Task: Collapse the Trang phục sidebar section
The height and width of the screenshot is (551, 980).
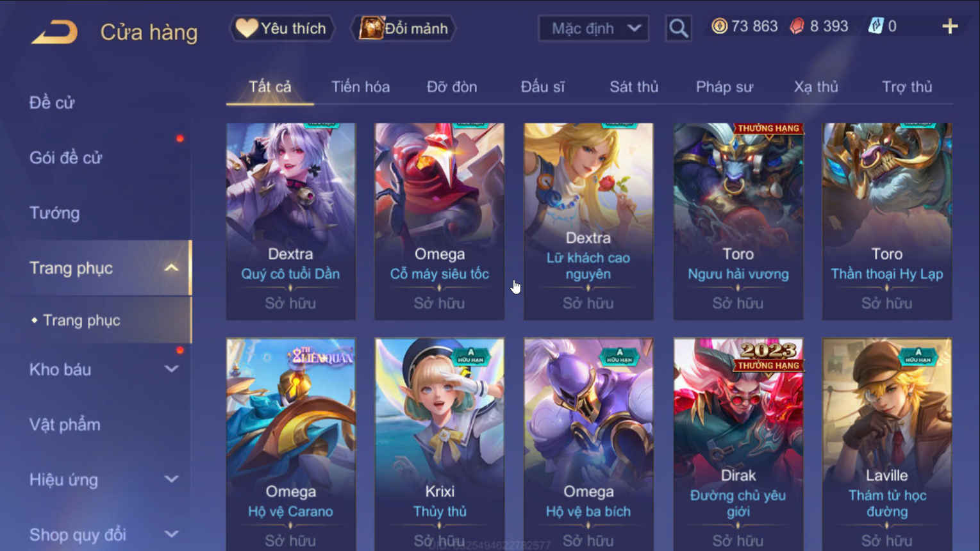Action: pos(171,268)
